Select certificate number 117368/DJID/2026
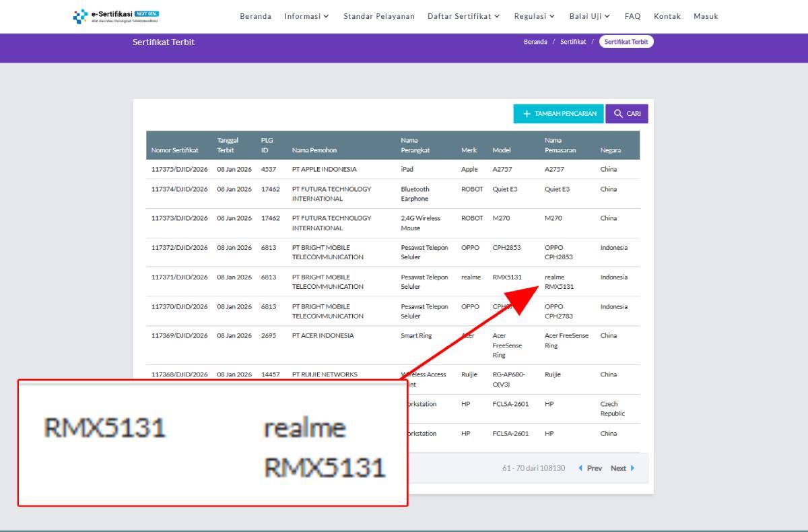The height and width of the screenshot is (532, 808). click(180, 374)
